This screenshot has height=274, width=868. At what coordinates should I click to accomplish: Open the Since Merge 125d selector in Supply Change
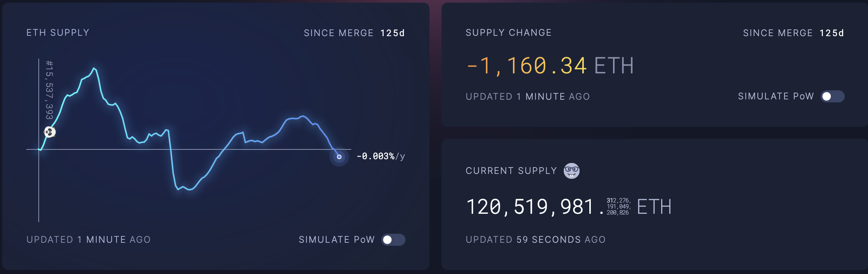click(x=794, y=33)
